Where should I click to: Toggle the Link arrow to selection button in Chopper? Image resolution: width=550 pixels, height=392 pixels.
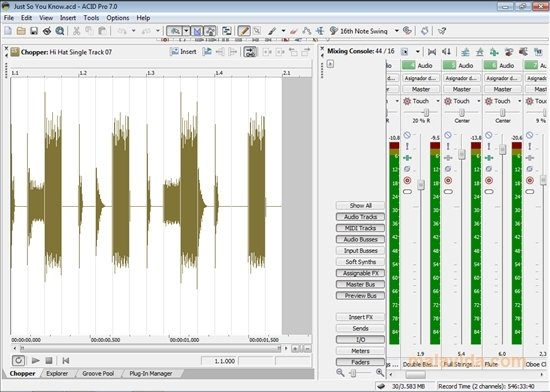click(250, 52)
